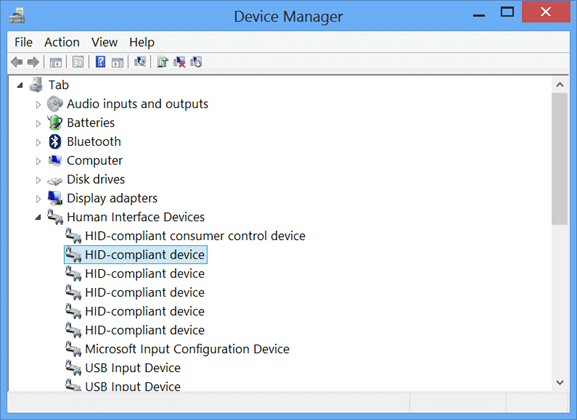Image resolution: width=577 pixels, height=420 pixels.
Task: Select HID-compliant consumer control device
Action: pyautogui.click(x=195, y=236)
